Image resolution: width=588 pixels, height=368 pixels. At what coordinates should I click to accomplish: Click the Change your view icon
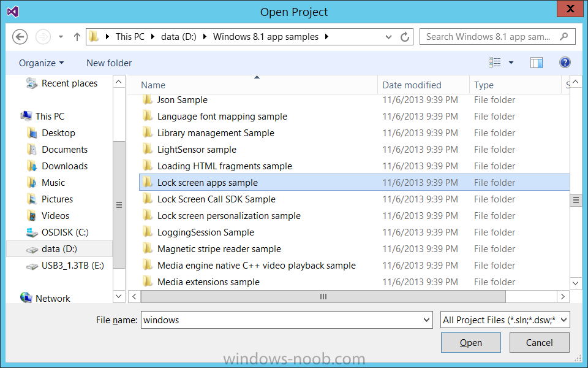click(495, 63)
